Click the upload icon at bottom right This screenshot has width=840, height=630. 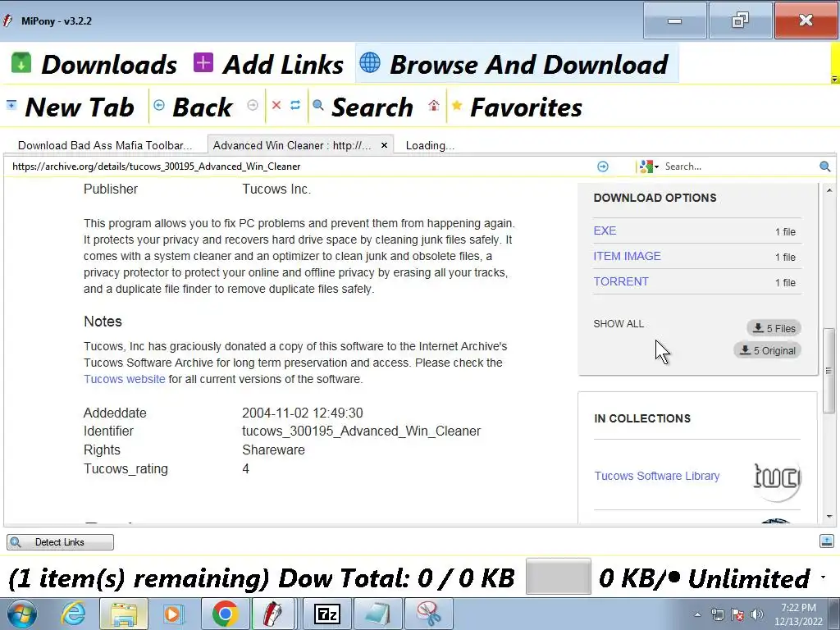coord(827,541)
